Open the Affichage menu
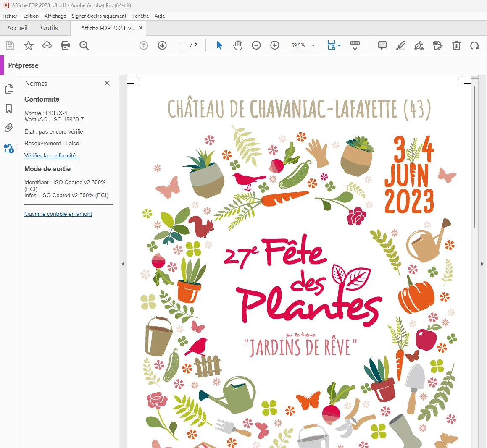This screenshot has width=487, height=448. pyautogui.click(x=55, y=16)
